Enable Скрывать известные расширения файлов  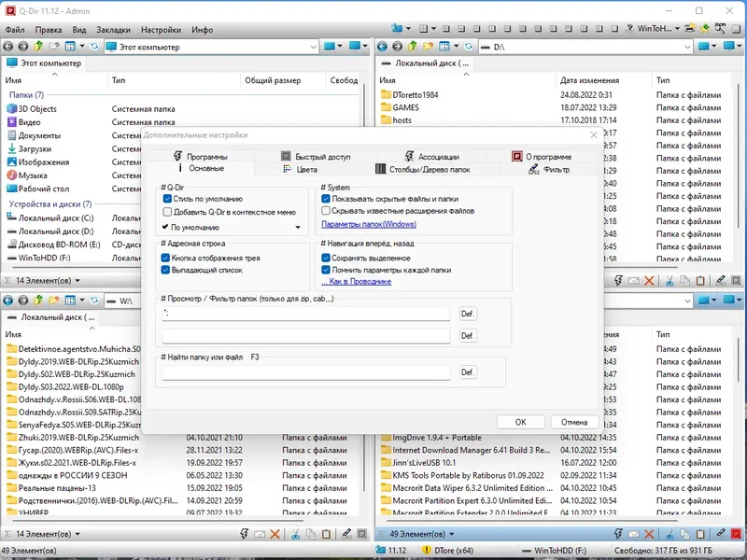tap(326, 211)
